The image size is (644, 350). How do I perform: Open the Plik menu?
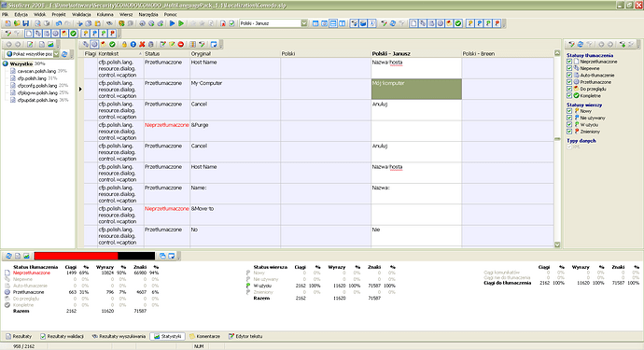(5, 14)
